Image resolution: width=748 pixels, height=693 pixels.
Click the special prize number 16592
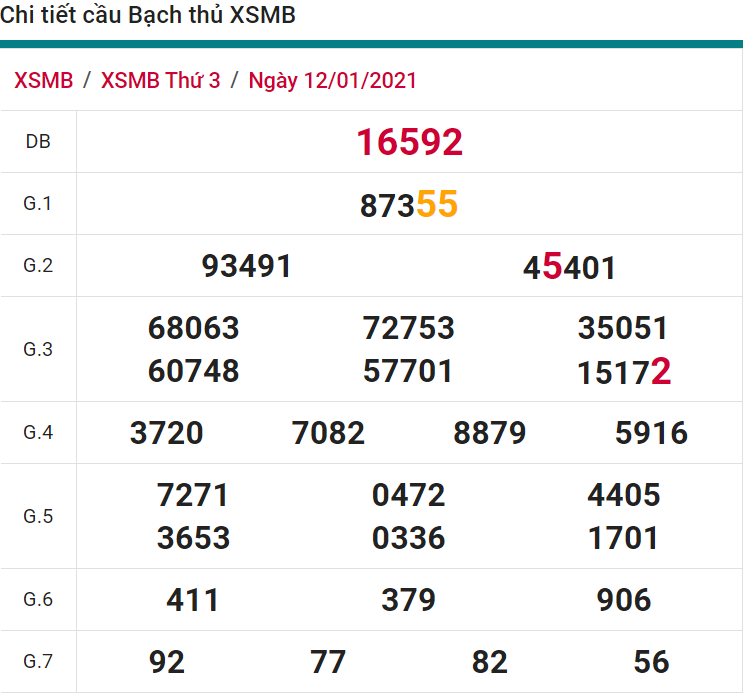pos(409,143)
